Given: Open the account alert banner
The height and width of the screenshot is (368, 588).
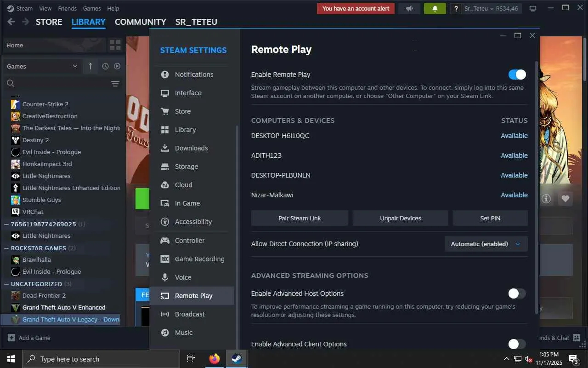Looking at the screenshot, I should point(356,9).
